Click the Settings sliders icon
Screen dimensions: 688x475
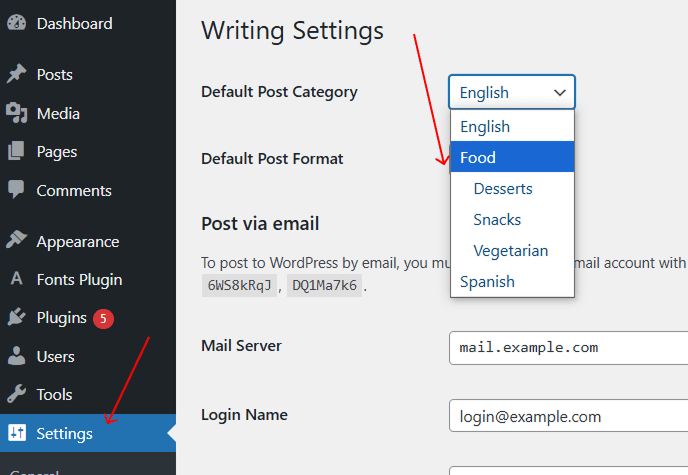(x=17, y=433)
